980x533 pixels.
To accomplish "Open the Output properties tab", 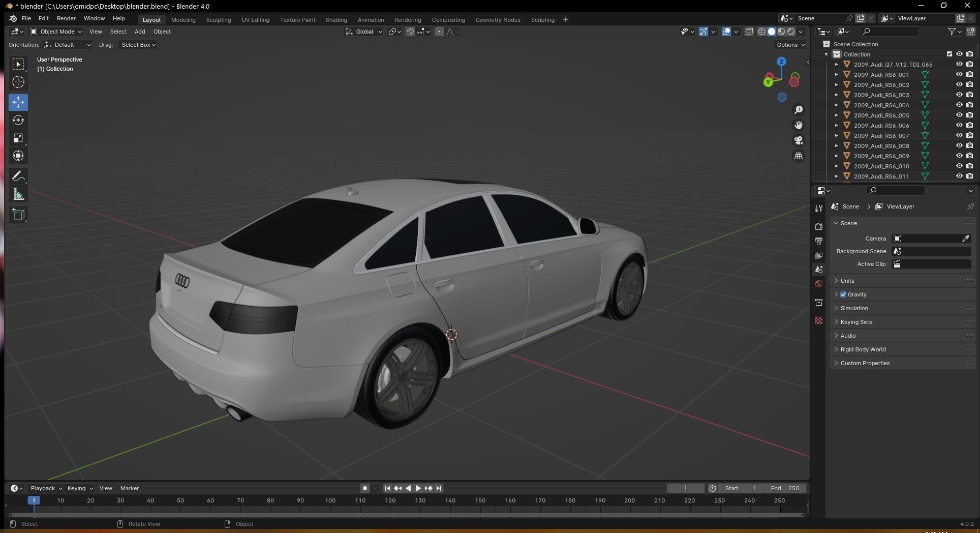I will pyautogui.click(x=819, y=241).
